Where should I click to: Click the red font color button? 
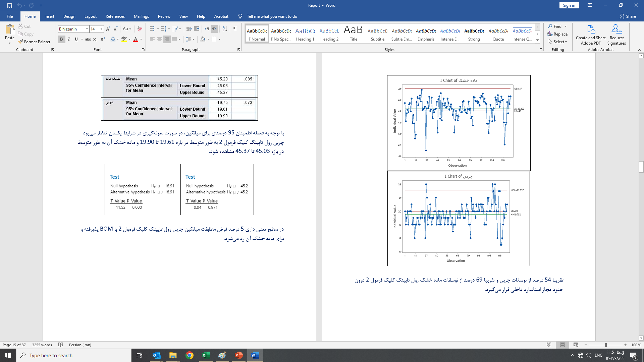coord(136,40)
